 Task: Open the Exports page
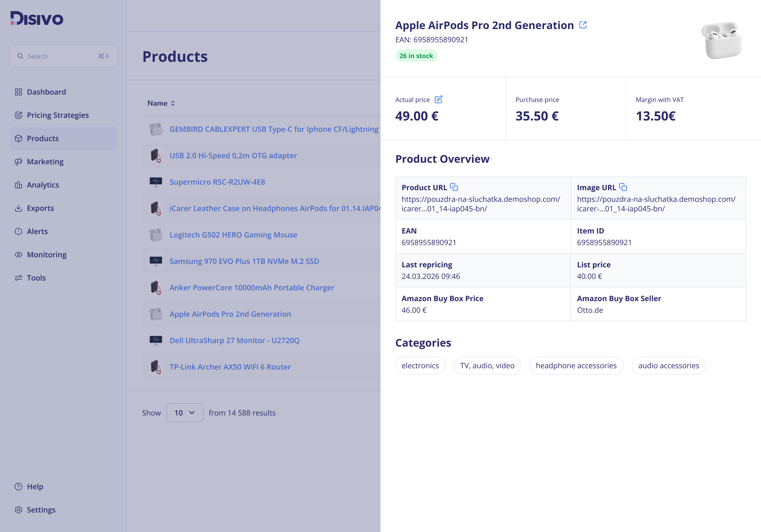tap(63, 208)
